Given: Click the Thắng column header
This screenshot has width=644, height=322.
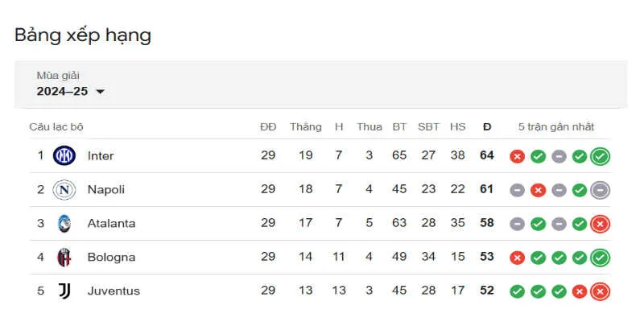Looking at the screenshot, I should (x=306, y=127).
